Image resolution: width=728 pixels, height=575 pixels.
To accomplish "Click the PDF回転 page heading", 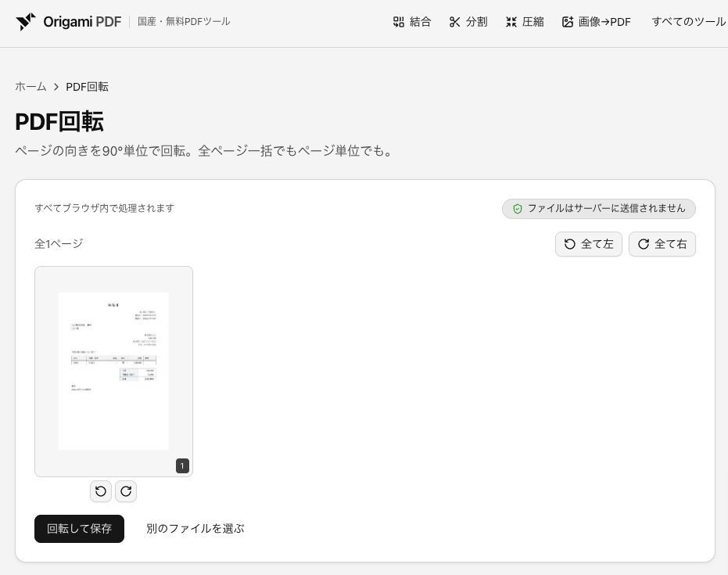I will tap(59, 122).
